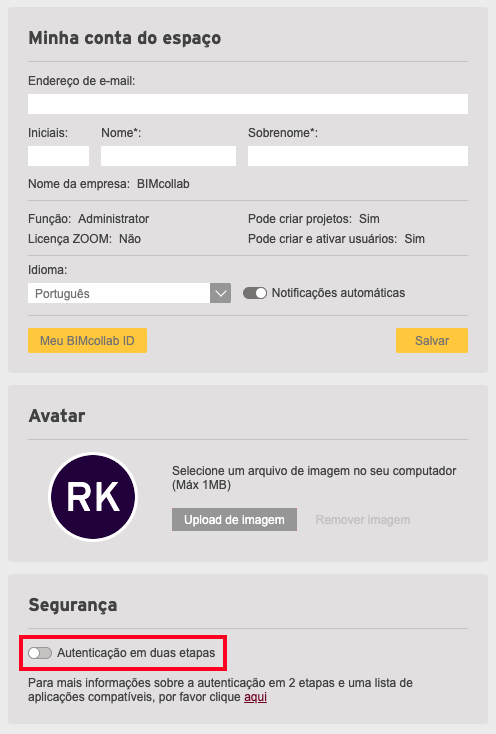Image resolution: width=496 pixels, height=734 pixels.
Task: Click the Nome da empresa BIMcollab text
Action: tap(109, 184)
